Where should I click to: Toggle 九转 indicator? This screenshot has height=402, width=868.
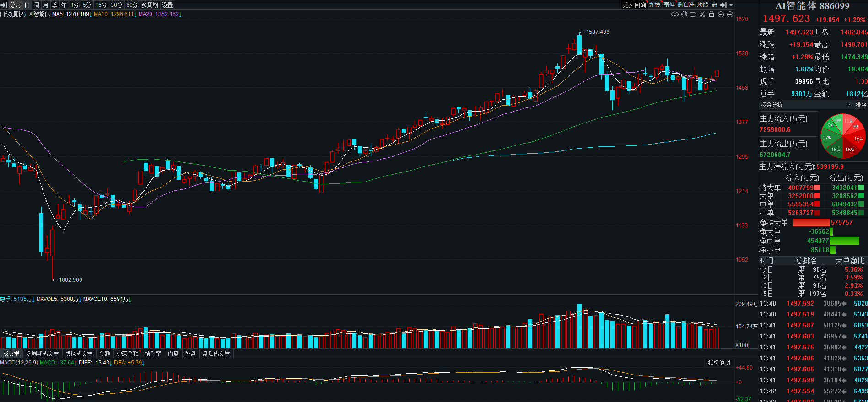pos(655,5)
